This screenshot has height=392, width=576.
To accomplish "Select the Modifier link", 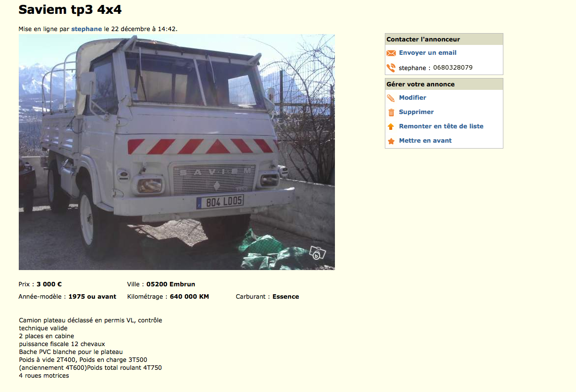I will (412, 98).
